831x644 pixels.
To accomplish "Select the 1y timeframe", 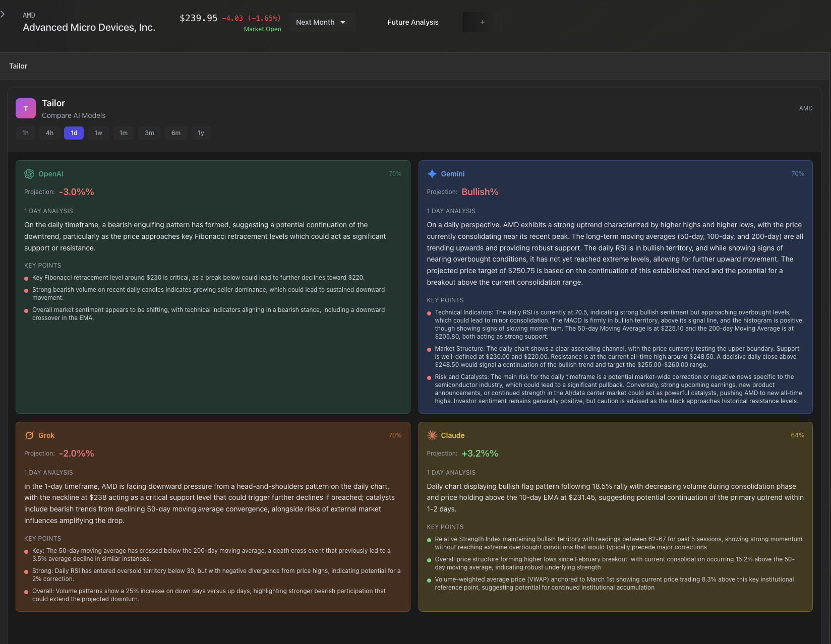I will (201, 133).
